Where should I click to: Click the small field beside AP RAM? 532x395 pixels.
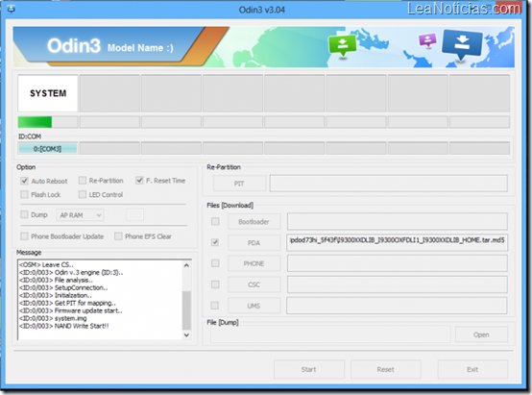pos(135,215)
